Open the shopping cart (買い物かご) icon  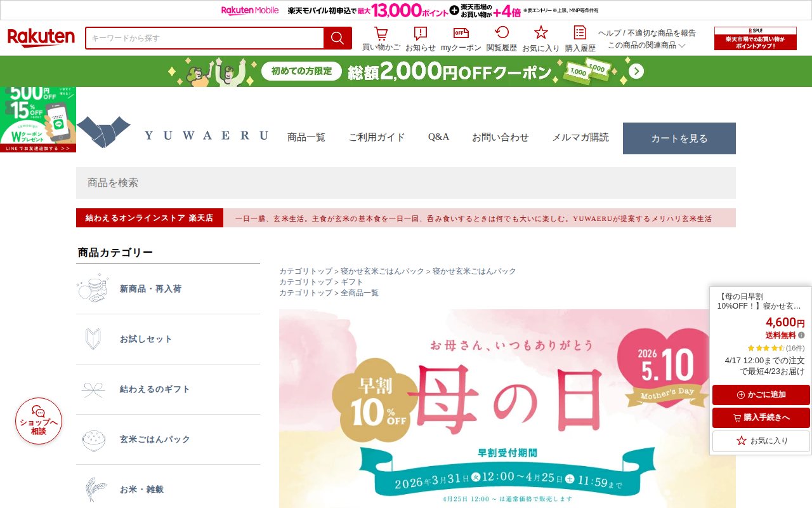pos(381,34)
